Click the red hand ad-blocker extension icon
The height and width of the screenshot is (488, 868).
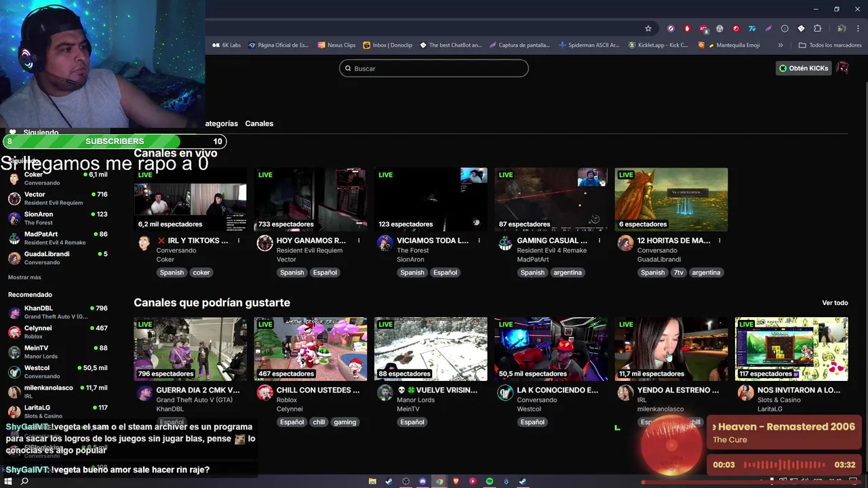click(687, 28)
